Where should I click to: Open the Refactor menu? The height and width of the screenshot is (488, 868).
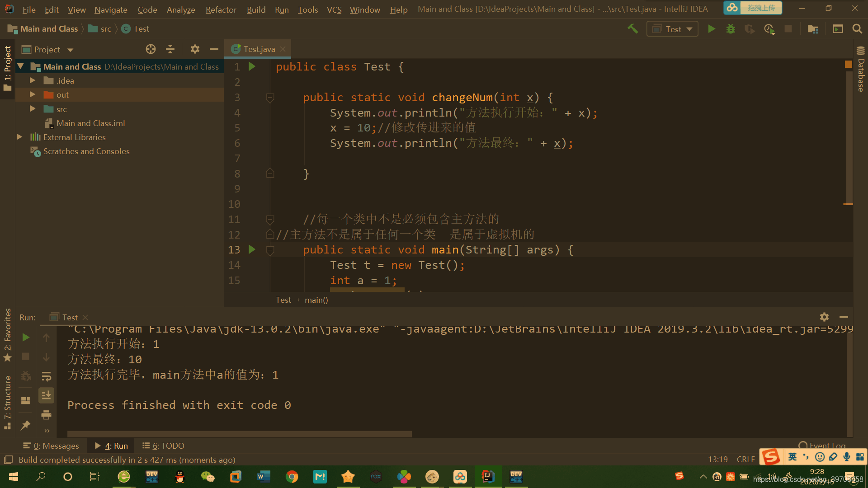click(221, 9)
